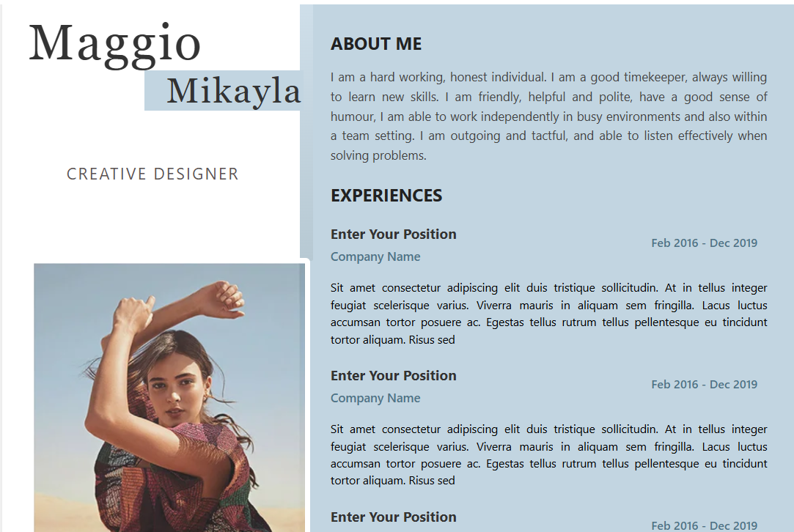
Task: Select the second "Enter Your Position" title
Action: pyautogui.click(x=394, y=376)
